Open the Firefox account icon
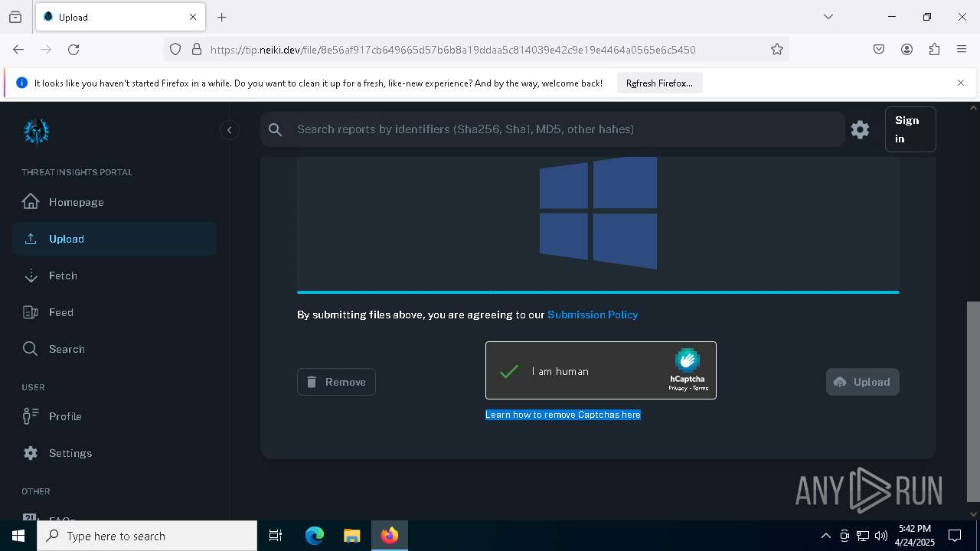Screen dimensions: 980x551 click(906, 49)
